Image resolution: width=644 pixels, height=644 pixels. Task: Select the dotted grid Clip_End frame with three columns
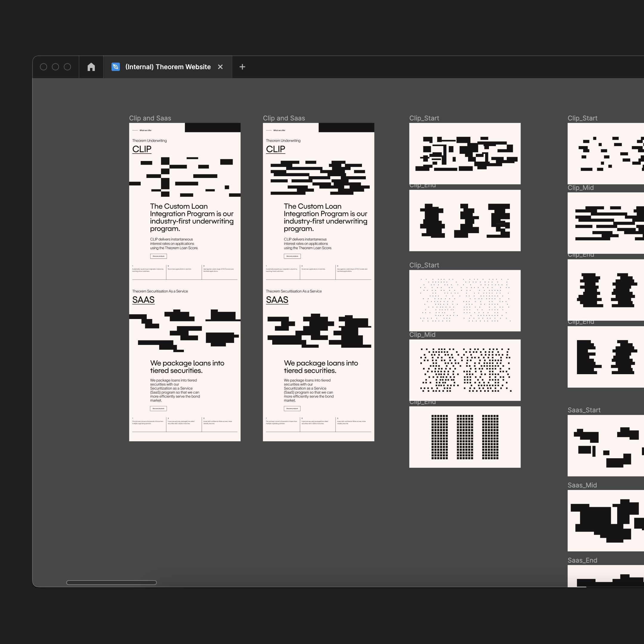tap(465, 437)
